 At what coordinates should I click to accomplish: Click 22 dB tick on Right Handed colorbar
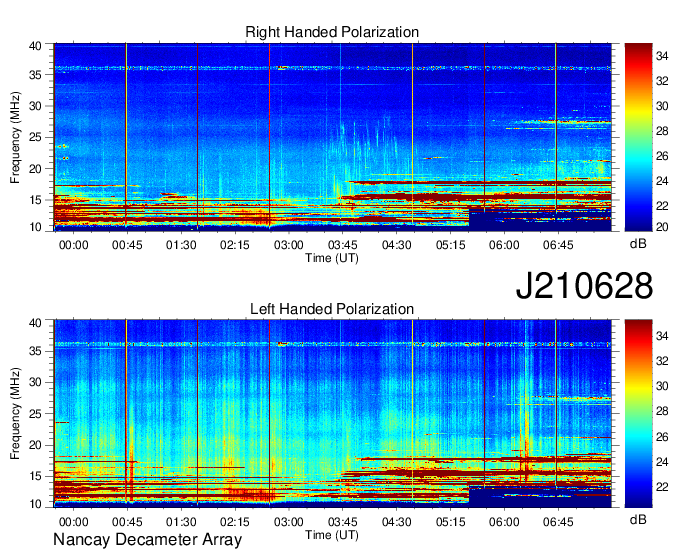(662, 206)
